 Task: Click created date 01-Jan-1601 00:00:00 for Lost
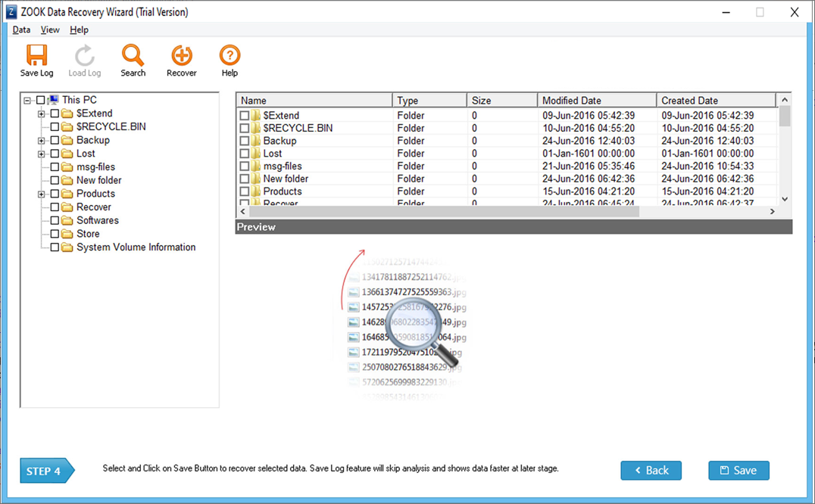coord(707,153)
